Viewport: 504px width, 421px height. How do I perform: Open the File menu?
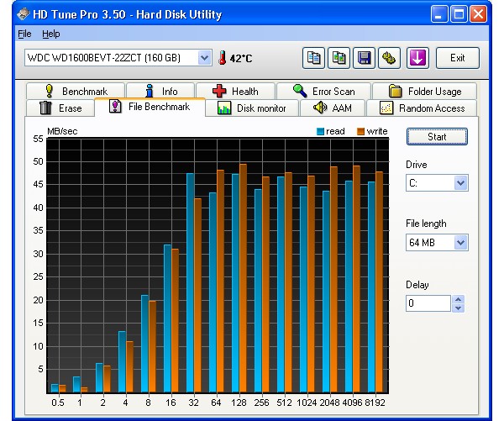click(24, 34)
